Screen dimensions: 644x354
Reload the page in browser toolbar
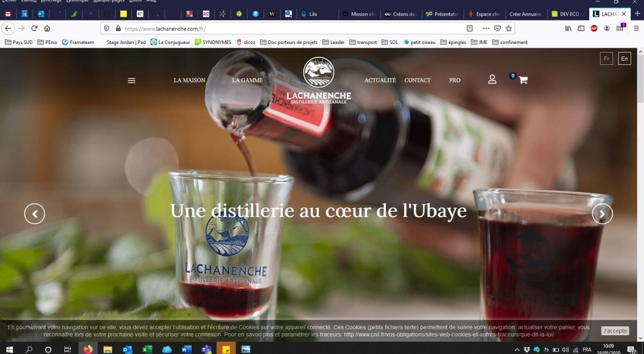tap(34, 28)
